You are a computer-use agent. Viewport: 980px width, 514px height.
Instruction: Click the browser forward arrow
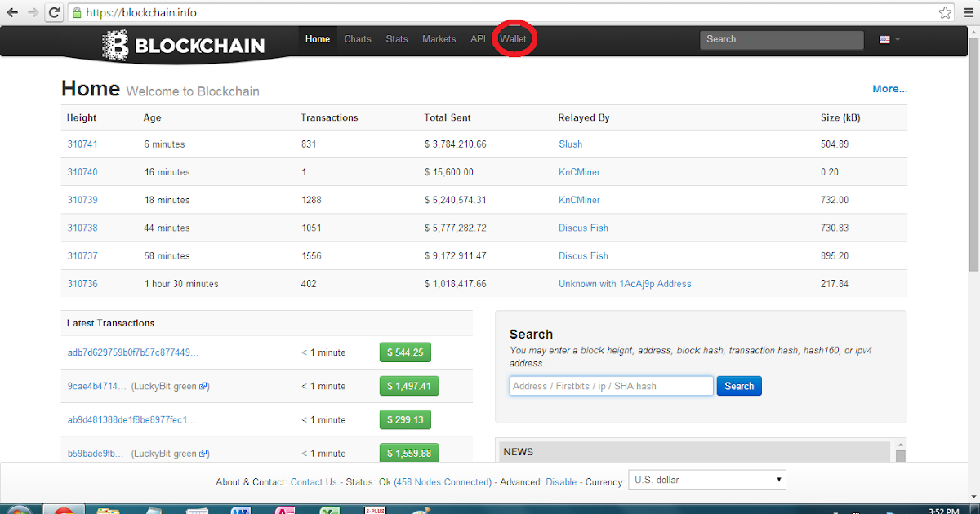(32, 13)
